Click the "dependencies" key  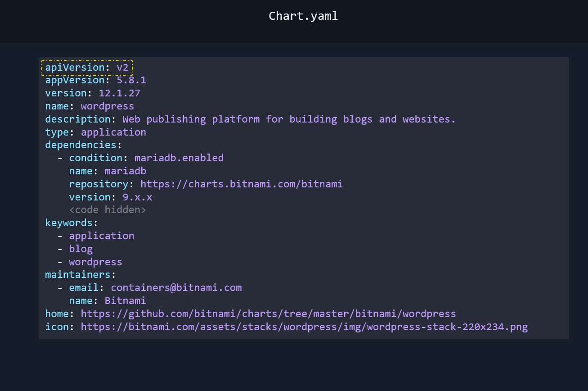point(81,145)
